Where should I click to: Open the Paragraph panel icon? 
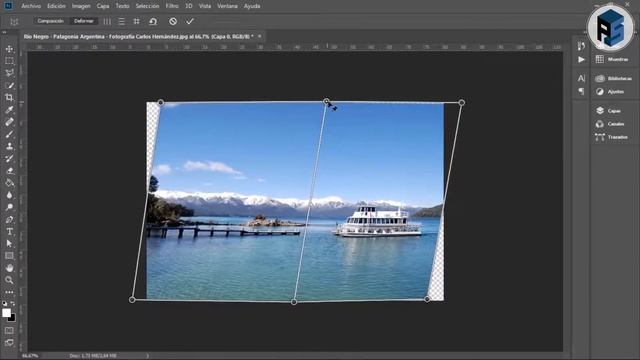[x=581, y=91]
